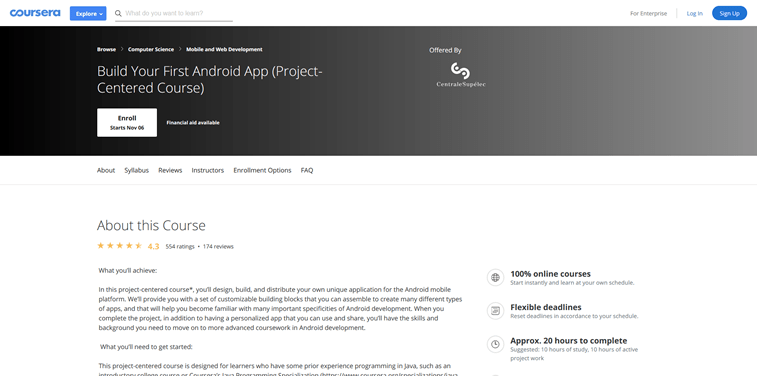
Task: Click the 'Flexible deadlines' heading
Action: (x=546, y=307)
